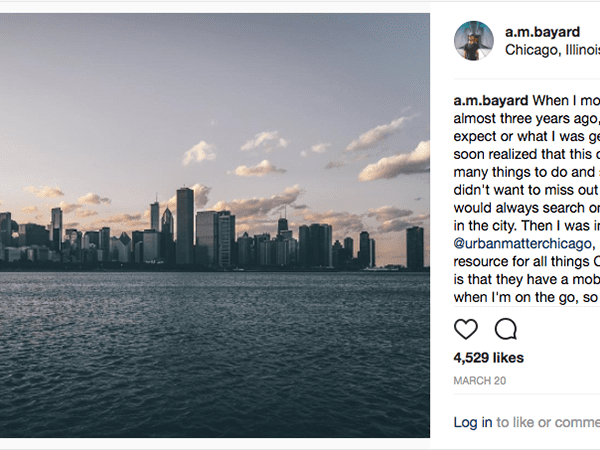Screen dimensions: 600x450
Task: Click the caption line "when I'm on the go"
Action: point(526,298)
